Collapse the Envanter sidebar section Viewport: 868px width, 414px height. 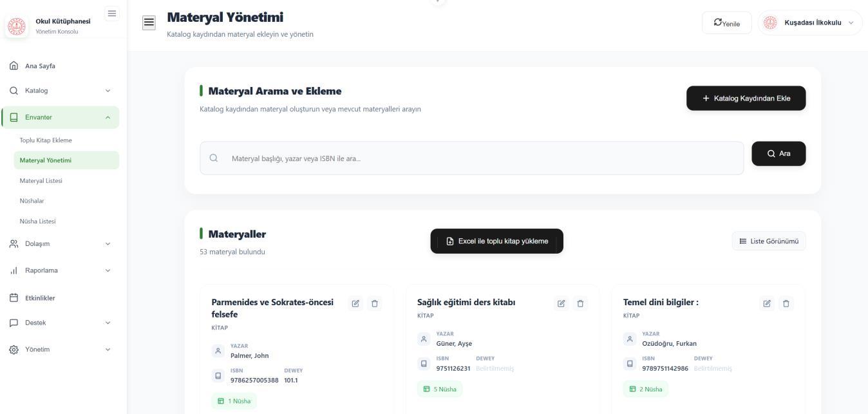[x=59, y=117]
